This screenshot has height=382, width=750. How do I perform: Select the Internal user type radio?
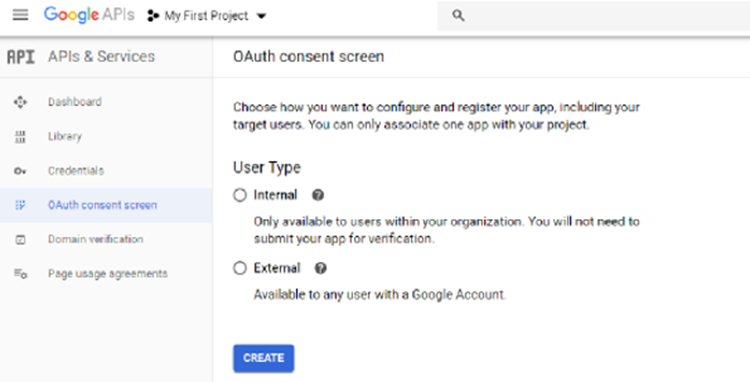tap(240, 195)
